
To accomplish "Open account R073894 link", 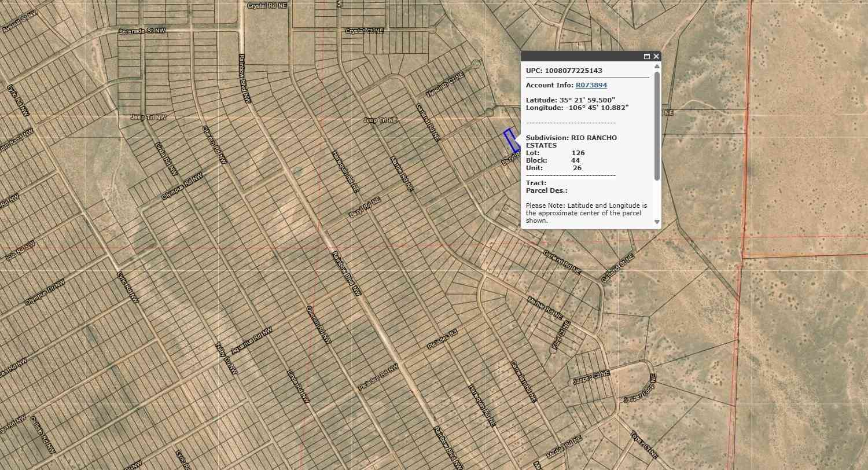I will [591, 85].
